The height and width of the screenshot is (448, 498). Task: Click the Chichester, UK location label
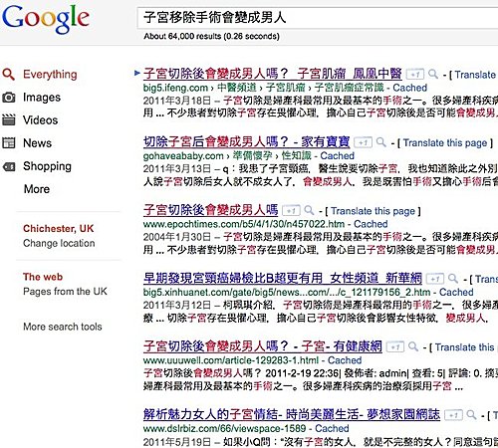[59, 228]
